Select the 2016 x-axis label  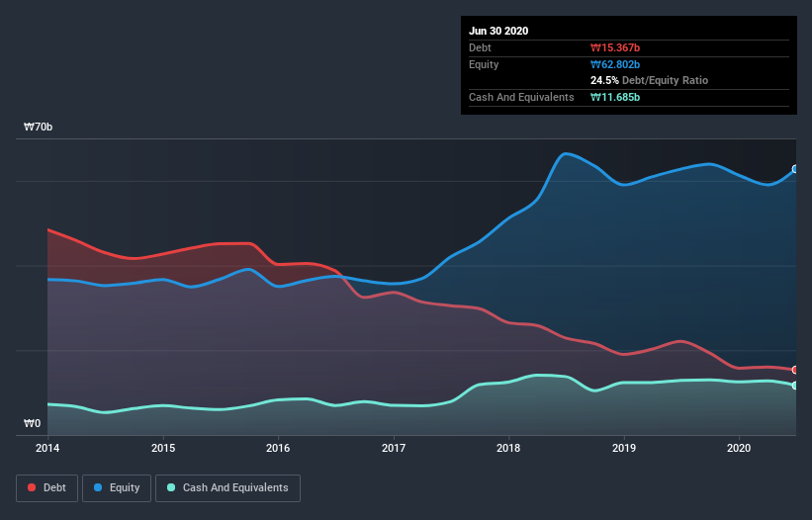278,448
